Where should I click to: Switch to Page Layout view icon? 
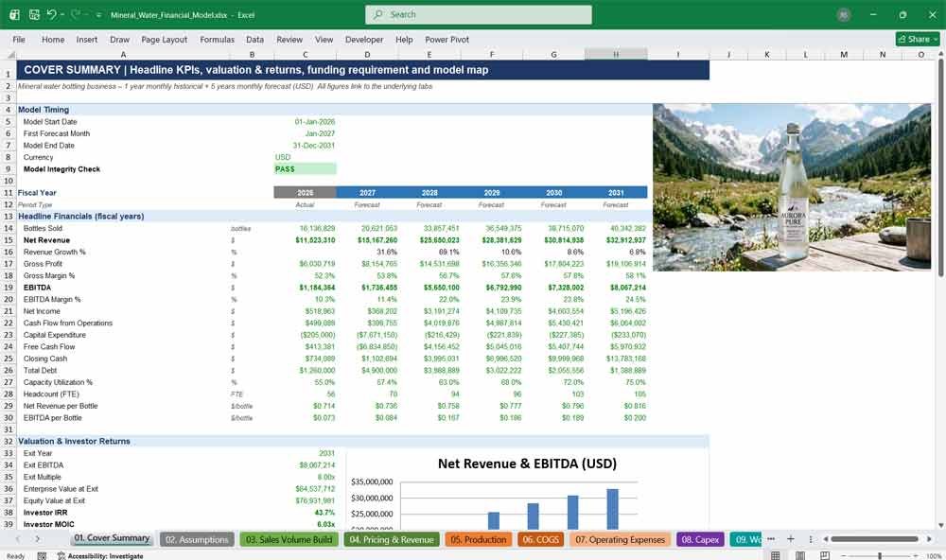tap(800, 555)
